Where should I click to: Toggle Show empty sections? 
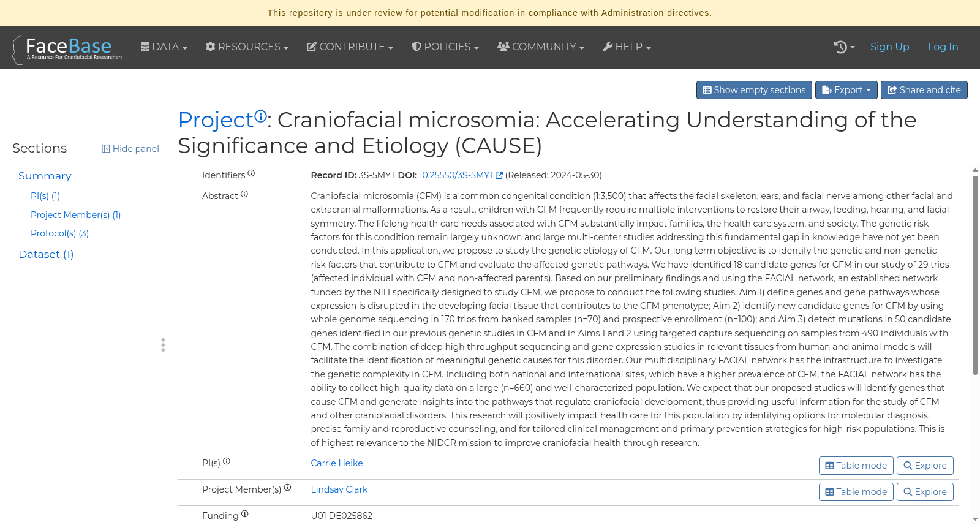click(x=754, y=90)
